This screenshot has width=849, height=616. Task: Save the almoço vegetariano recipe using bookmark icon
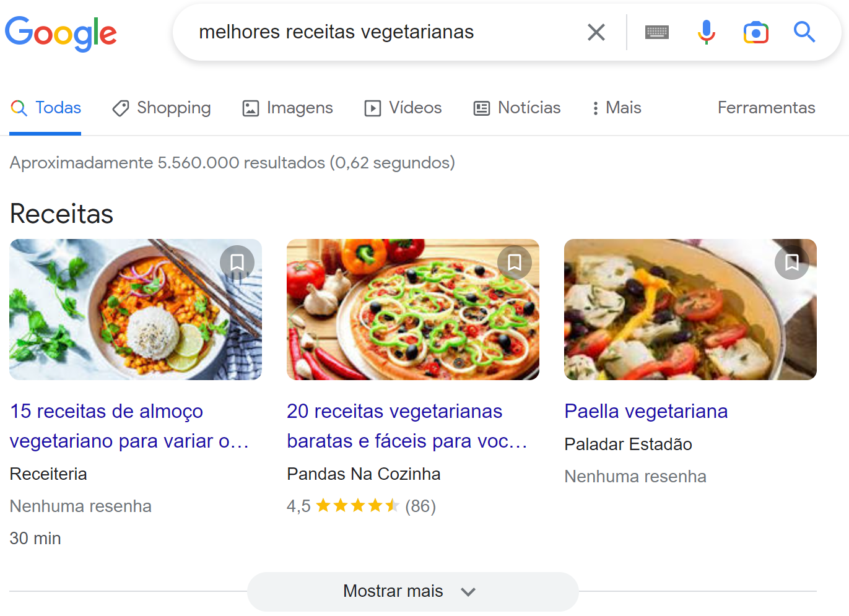coord(237,262)
